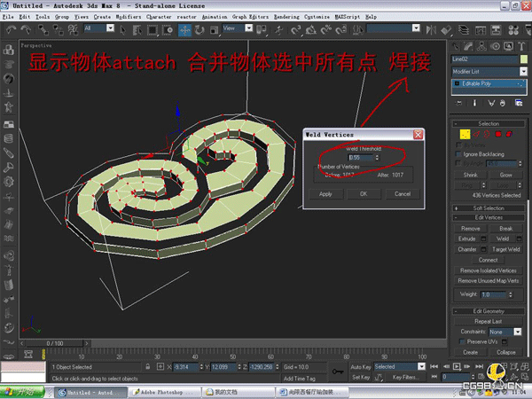Click Pin Stack icon below modifier stack

tap(458, 103)
